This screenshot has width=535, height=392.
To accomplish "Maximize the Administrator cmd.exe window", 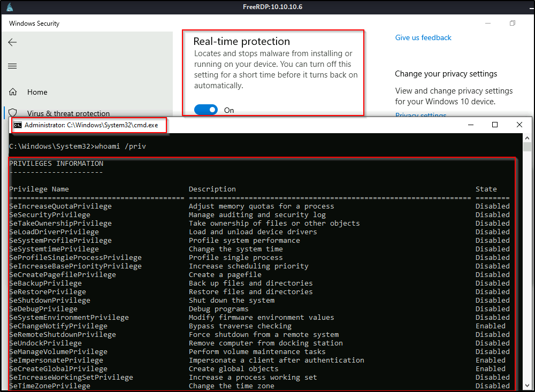I will click(495, 125).
